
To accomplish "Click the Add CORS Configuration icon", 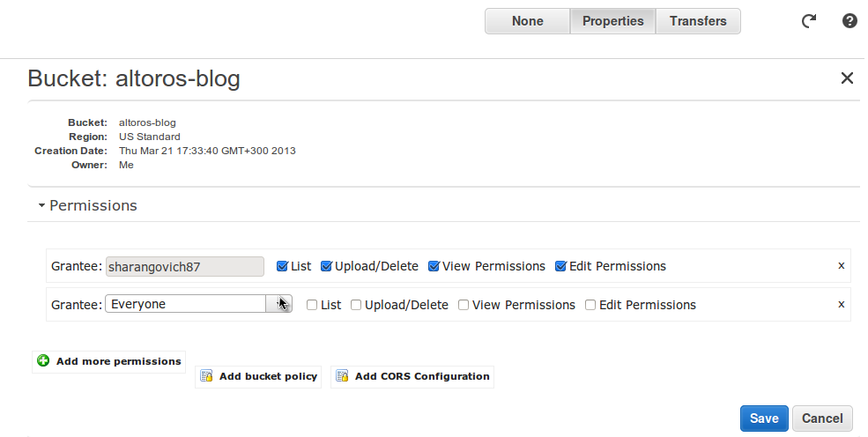I will coord(342,376).
